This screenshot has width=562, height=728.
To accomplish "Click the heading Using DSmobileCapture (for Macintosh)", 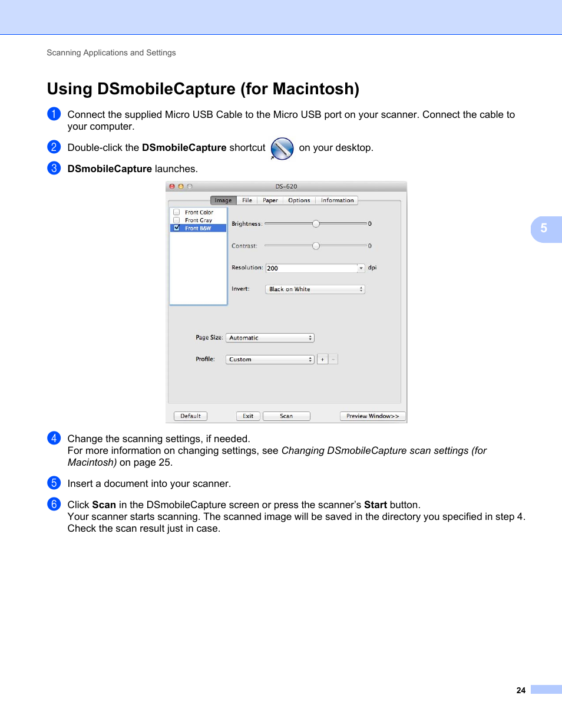I will tap(203, 89).
